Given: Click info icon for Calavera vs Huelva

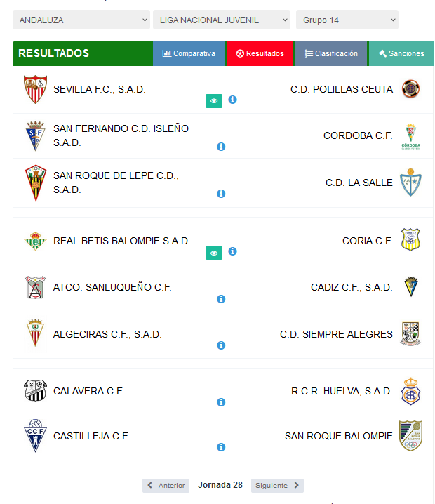Looking at the screenshot, I should 221,402.
